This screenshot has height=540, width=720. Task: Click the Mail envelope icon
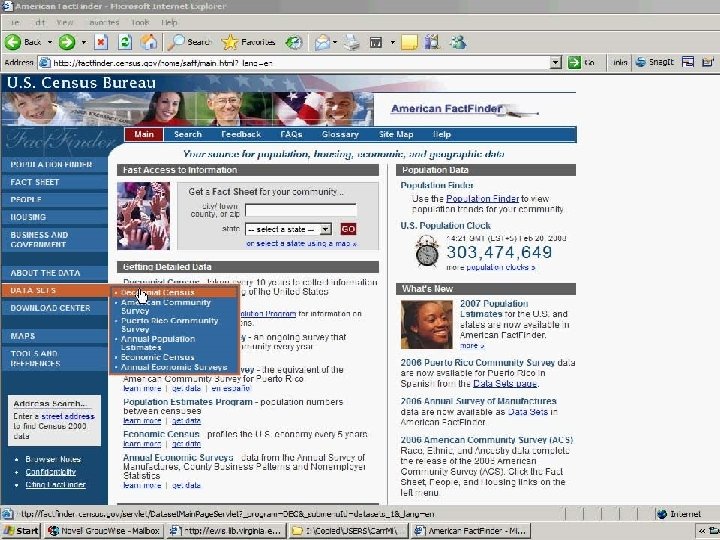(322, 42)
